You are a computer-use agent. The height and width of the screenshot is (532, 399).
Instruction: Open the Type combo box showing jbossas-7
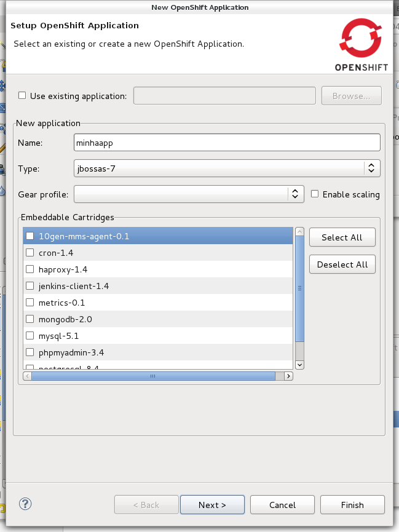point(227,169)
